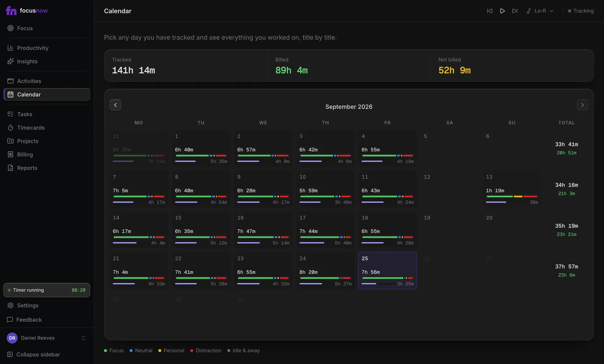This screenshot has height=364, width=604.
Task: Toggle the Tracking status indicator
Action: pyautogui.click(x=581, y=11)
